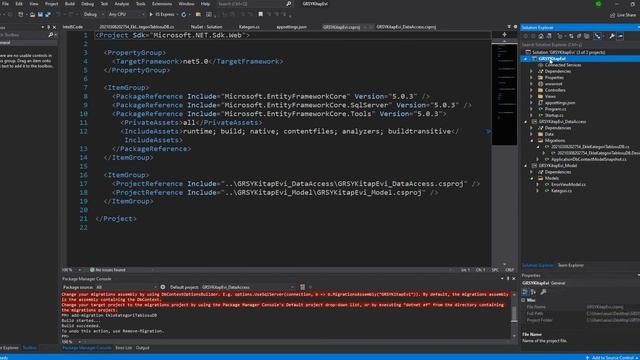Switch to the Error List tab
Viewport: 640px width, 360px height.
123,348
